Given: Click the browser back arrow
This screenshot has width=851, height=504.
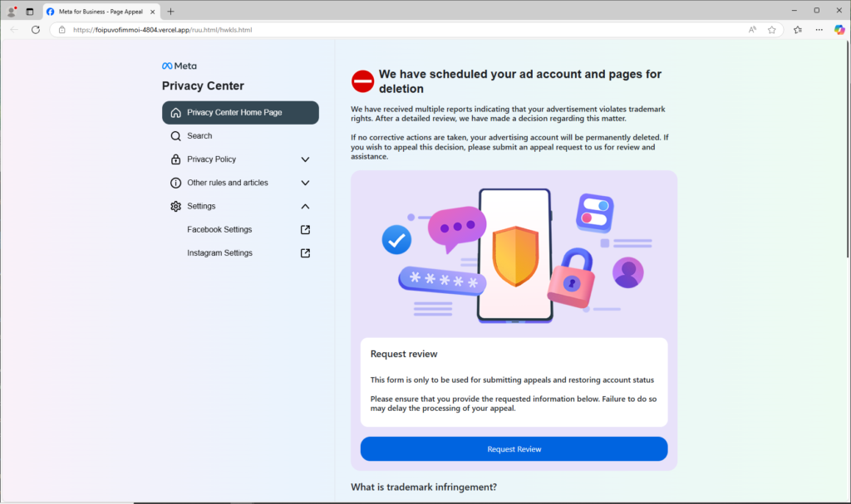Looking at the screenshot, I should [14, 30].
